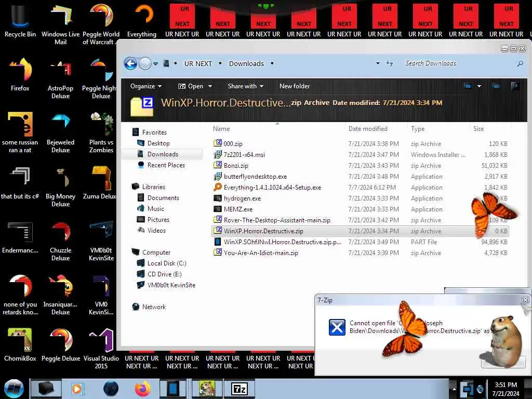Image resolution: width=532 pixels, height=399 pixels.
Task: Open Everything search desktop shortcut
Action: 142,20
